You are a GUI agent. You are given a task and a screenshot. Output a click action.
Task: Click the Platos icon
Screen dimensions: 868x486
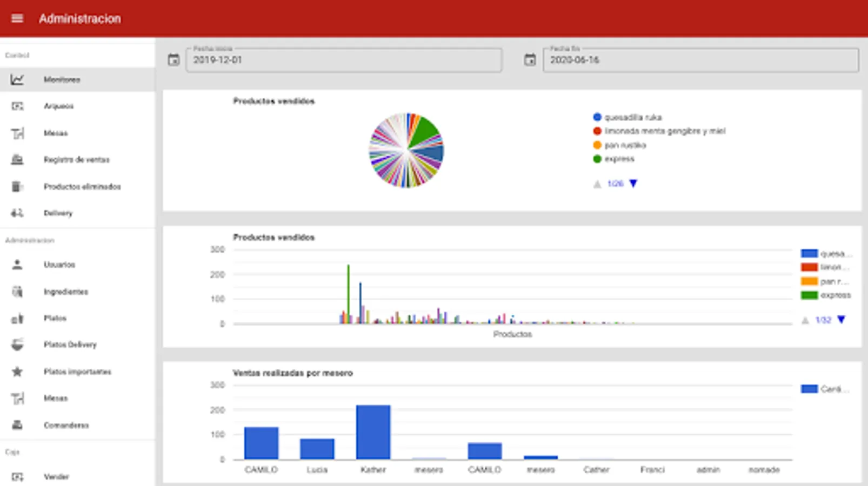[x=17, y=318]
